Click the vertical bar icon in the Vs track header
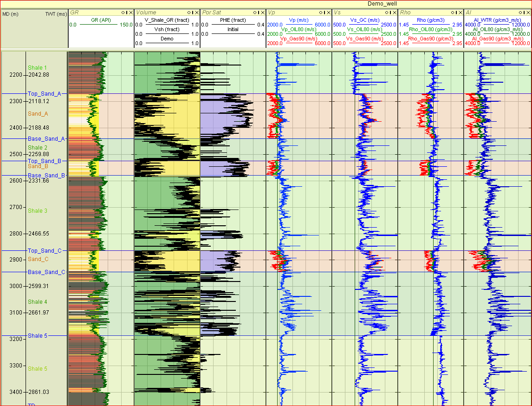532x406 pixels. tap(390, 13)
